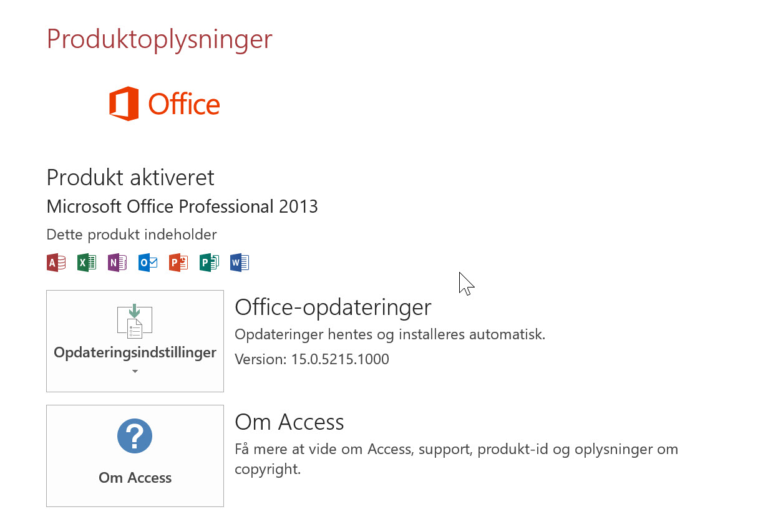Click the blue Outlook icon
The image size is (773, 532).
tap(148, 263)
